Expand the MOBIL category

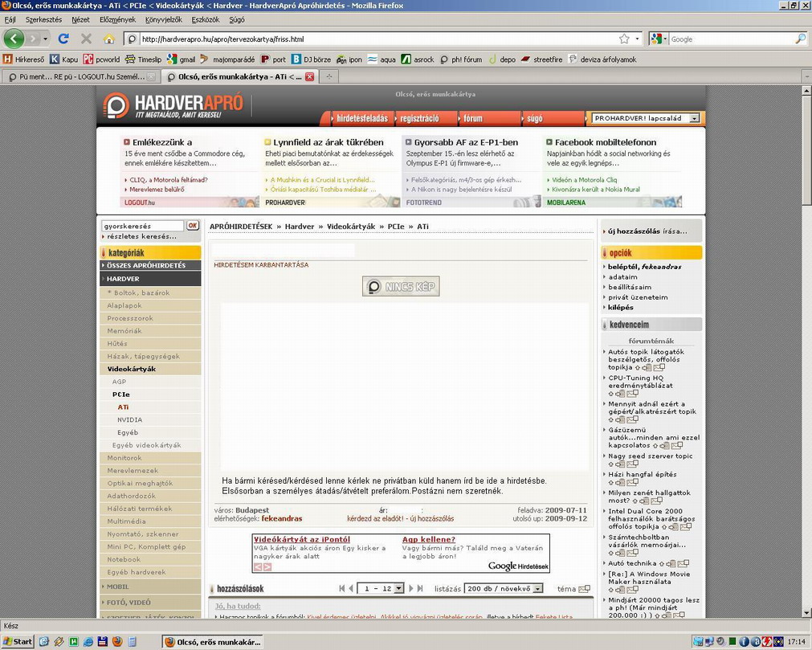(150, 587)
